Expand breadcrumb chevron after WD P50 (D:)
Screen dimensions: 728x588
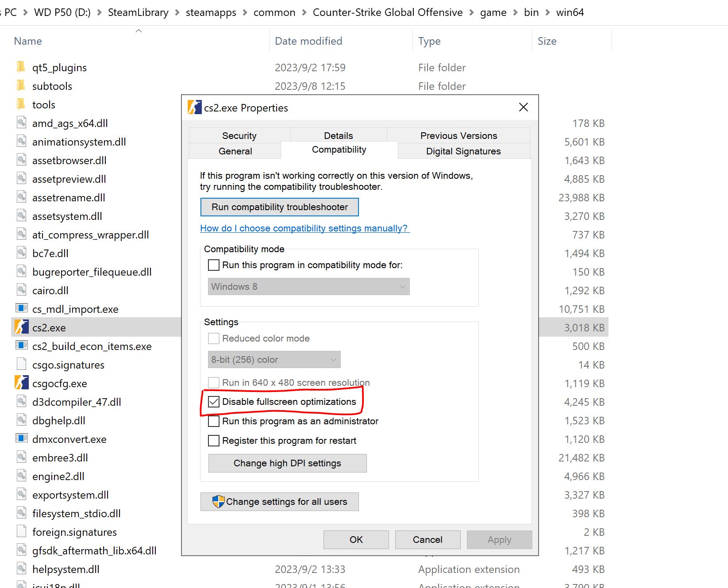[x=100, y=12]
